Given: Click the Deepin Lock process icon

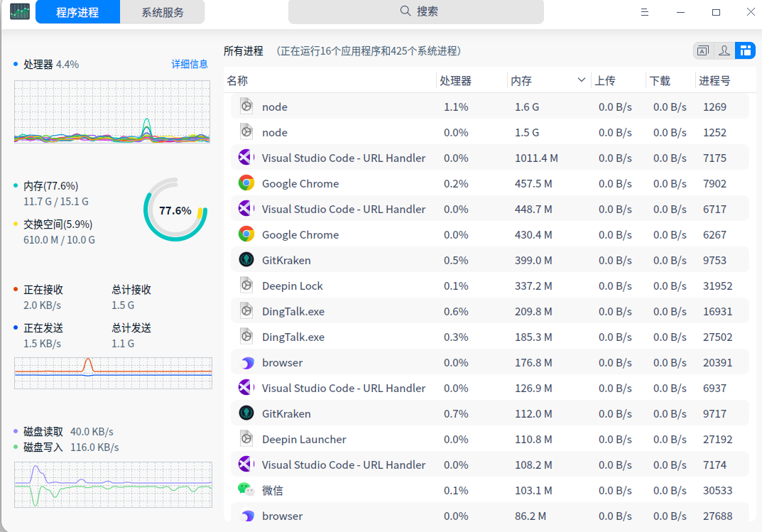Looking at the screenshot, I should 246,286.
